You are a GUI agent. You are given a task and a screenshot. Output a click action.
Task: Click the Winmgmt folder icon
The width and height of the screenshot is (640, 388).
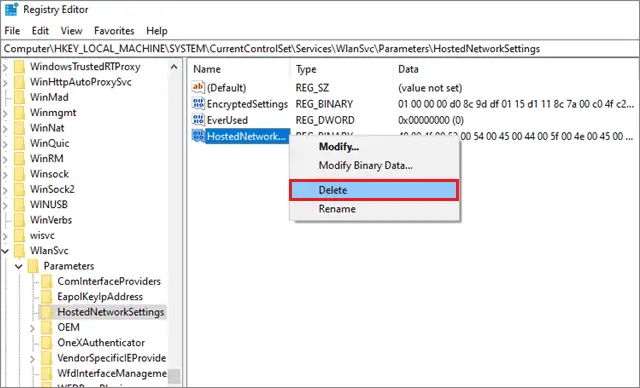[20, 113]
